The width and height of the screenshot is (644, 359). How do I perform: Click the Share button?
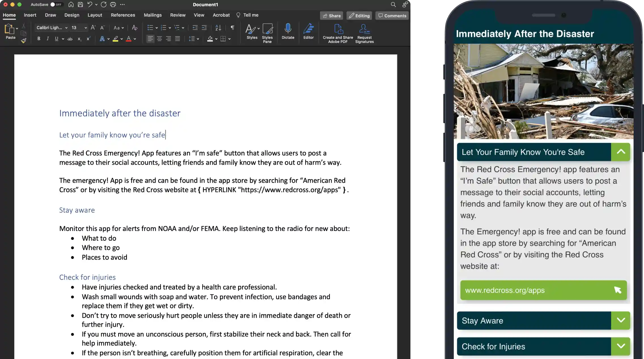[x=331, y=16]
